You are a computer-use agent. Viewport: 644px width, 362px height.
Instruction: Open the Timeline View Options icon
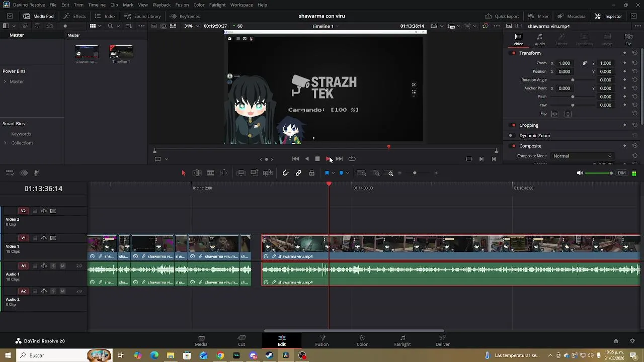click(x=10, y=173)
